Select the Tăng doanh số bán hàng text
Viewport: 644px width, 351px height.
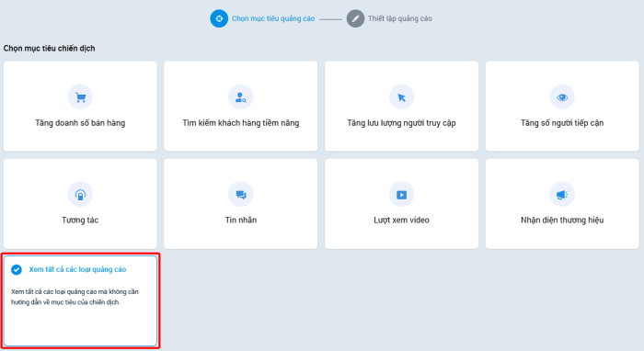(x=80, y=123)
